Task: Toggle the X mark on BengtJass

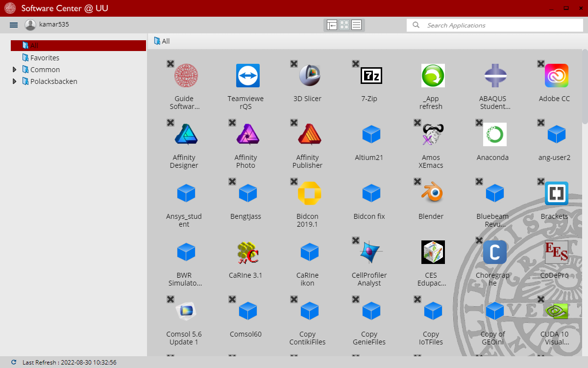Action: click(232, 182)
